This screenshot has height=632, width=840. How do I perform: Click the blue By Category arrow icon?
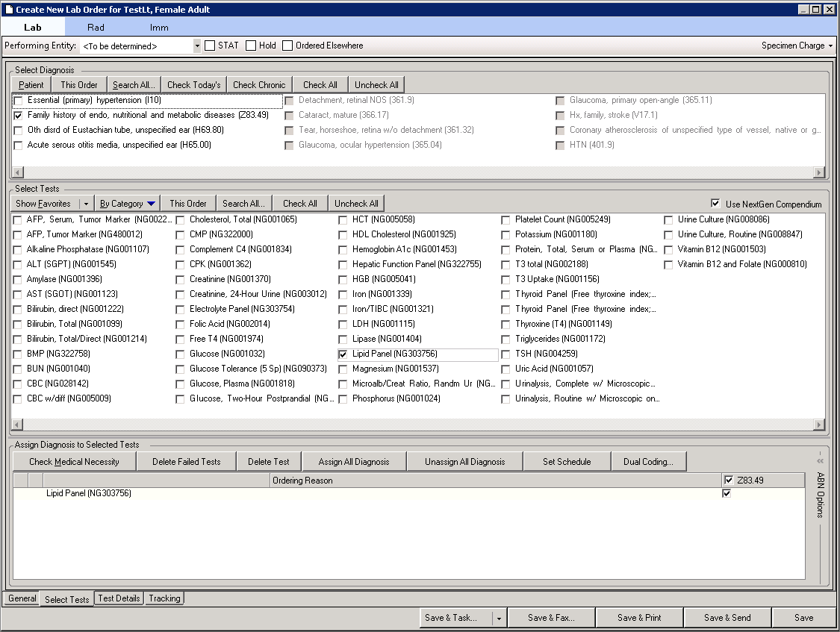tap(151, 204)
